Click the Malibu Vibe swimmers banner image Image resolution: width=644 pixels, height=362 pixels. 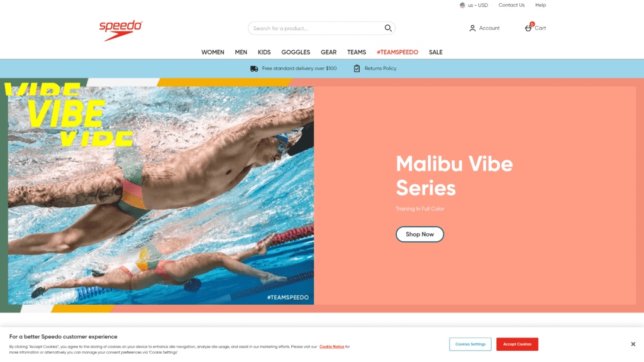click(x=161, y=195)
